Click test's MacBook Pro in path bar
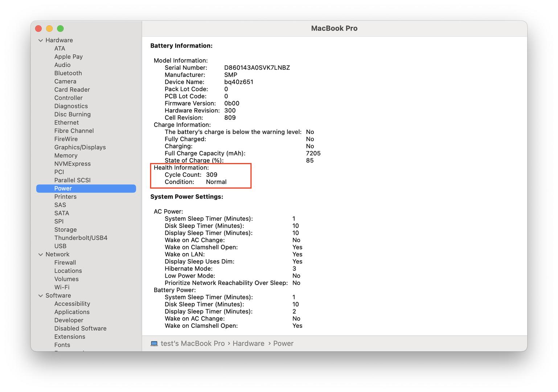This screenshot has height=392, width=558. [x=193, y=343]
